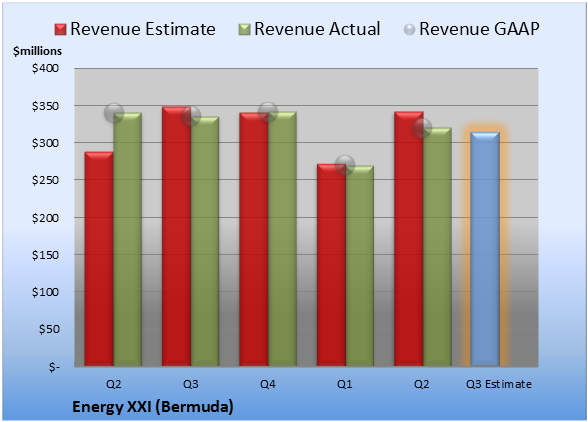Click the Q2 x-axis label preceding Q3
The width and height of the screenshot is (588, 422).
(114, 384)
